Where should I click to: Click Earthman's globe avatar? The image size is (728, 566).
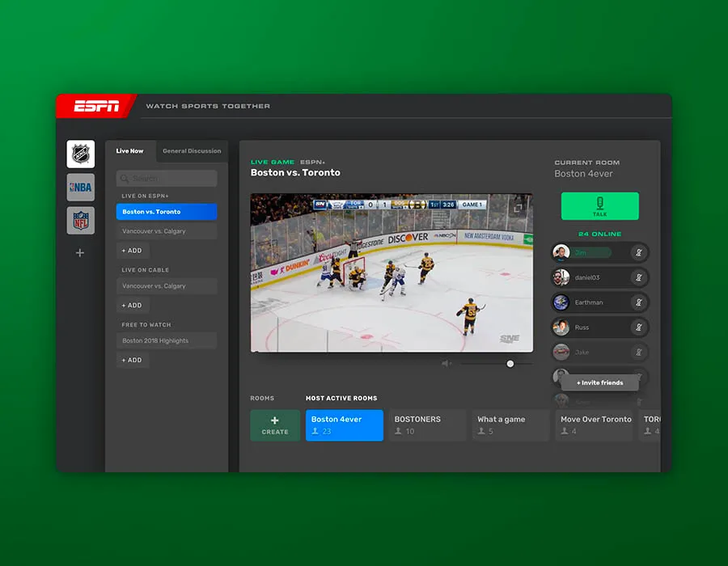tap(561, 302)
